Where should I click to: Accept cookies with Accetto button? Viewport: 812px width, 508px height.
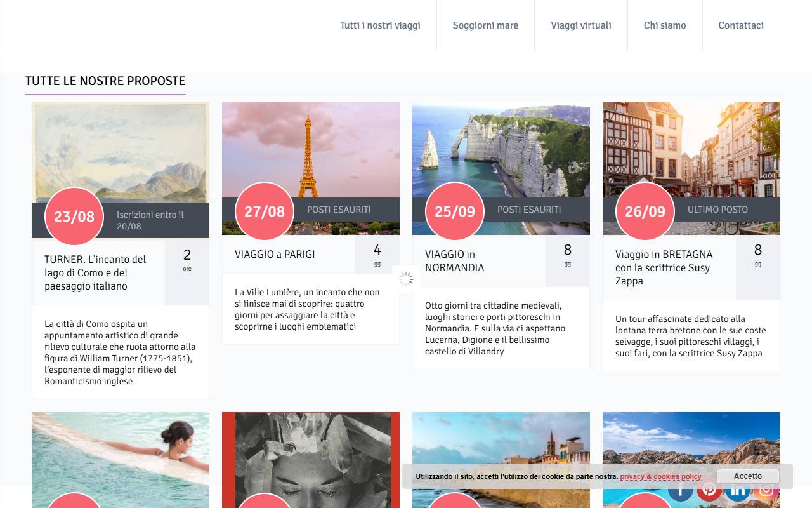click(748, 476)
